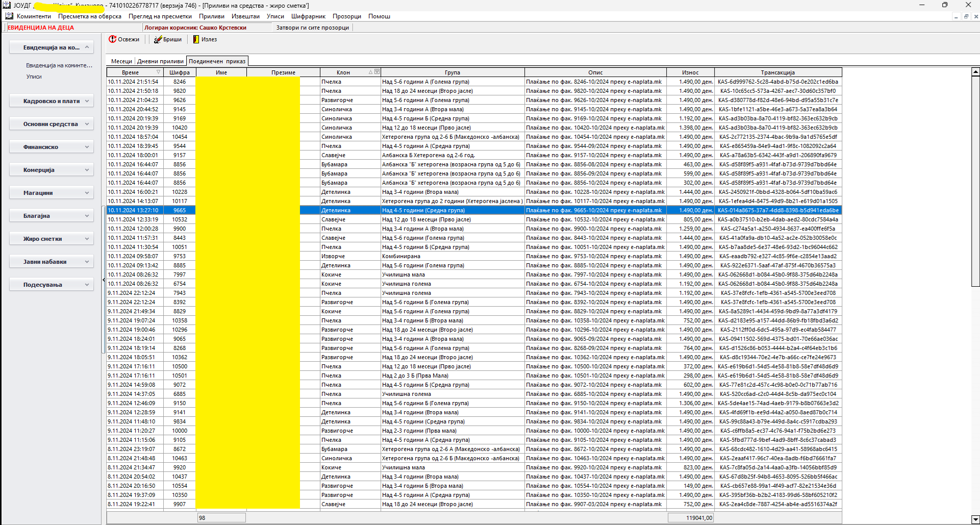Click the Презиме column header
Image resolution: width=980 pixels, height=525 pixels.
(x=284, y=72)
